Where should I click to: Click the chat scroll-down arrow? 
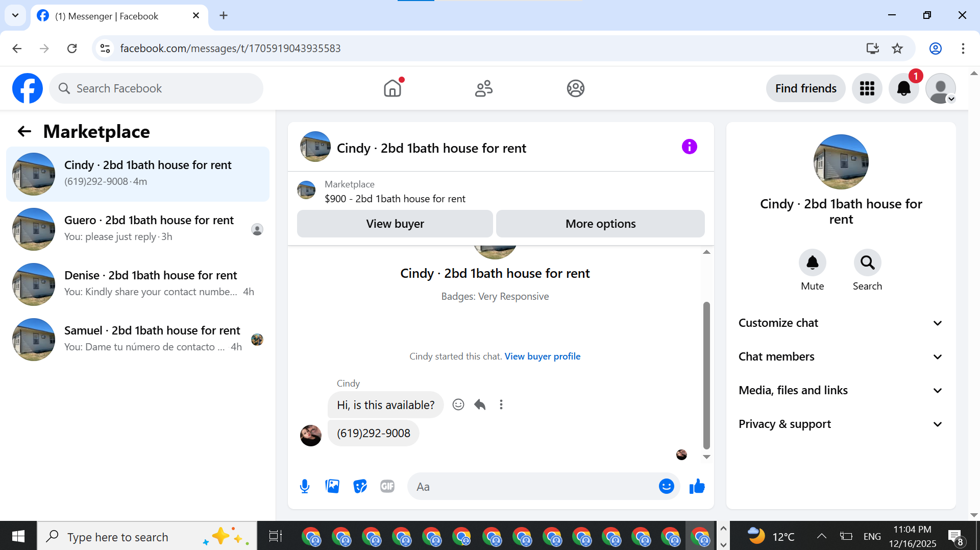(706, 457)
